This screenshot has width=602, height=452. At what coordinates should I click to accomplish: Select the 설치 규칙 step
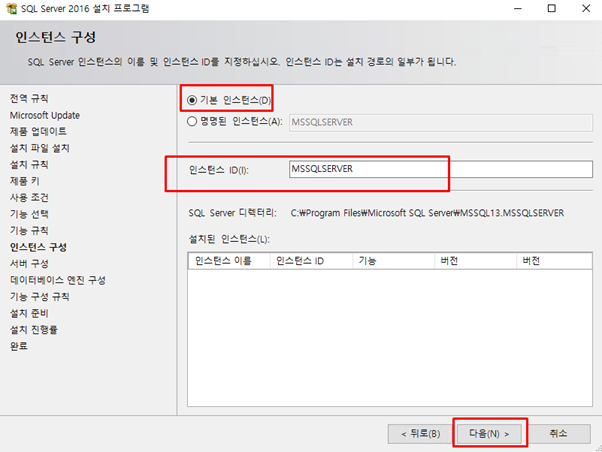tap(29, 164)
